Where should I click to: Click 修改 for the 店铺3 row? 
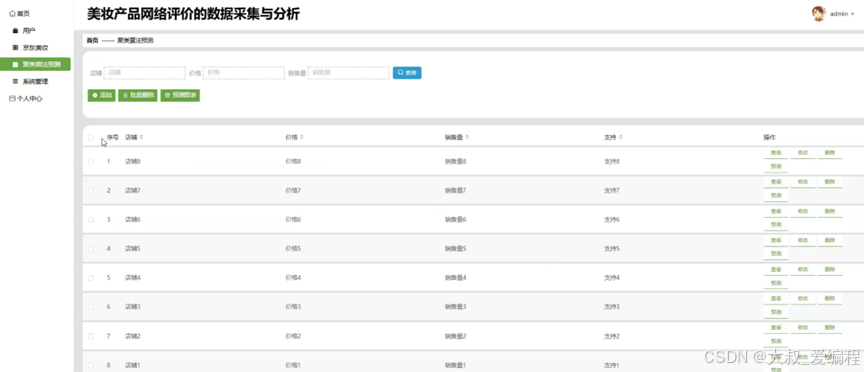(x=803, y=299)
